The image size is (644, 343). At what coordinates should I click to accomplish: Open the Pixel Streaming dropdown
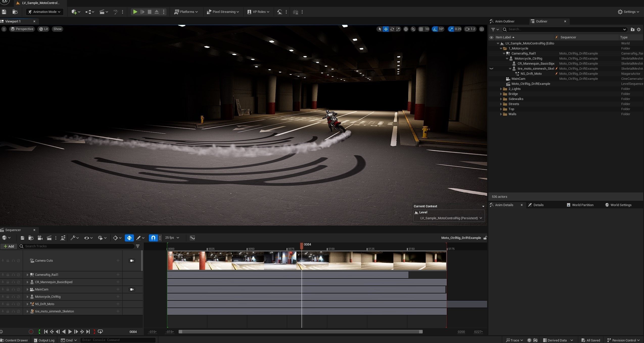[223, 12]
